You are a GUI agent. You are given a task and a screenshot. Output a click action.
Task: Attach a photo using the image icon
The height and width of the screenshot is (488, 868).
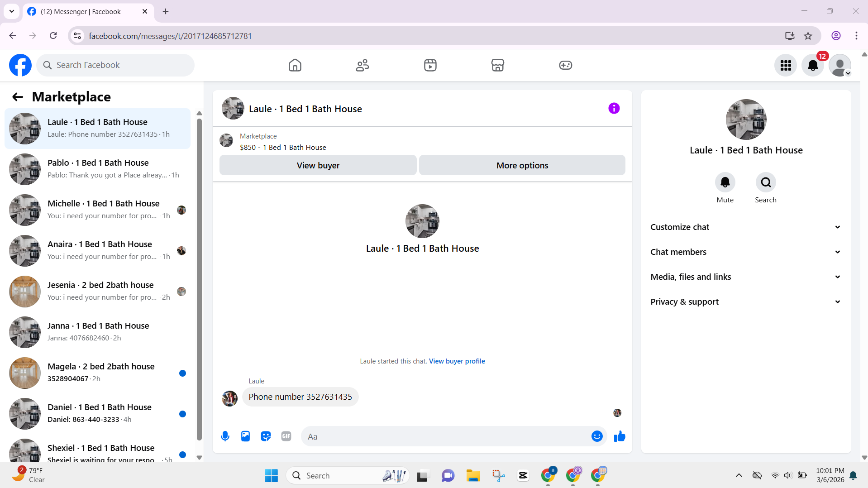click(x=245, y=436)
